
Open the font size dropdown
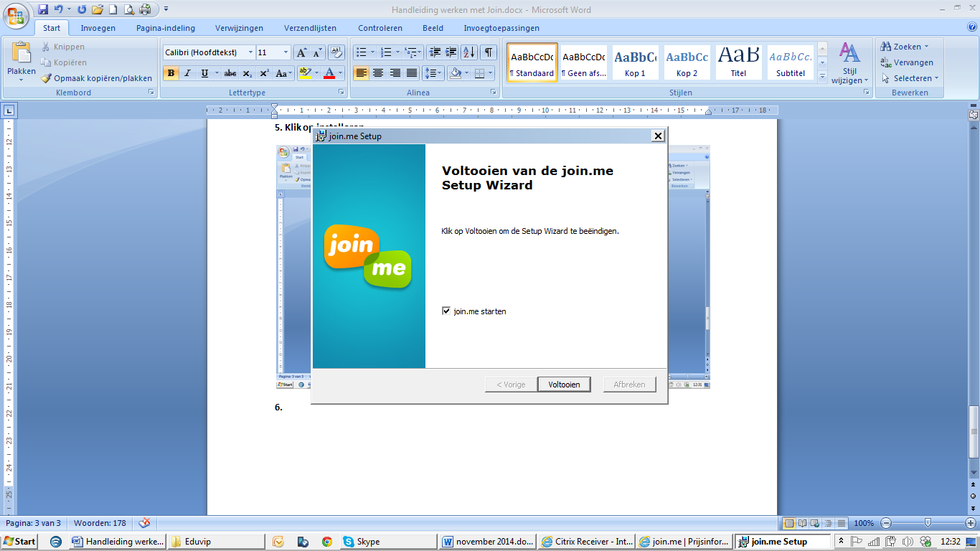pyautogui.click(x=286, y=52)
